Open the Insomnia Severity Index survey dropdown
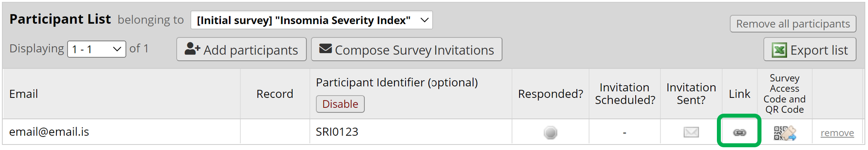 (311, 20)
